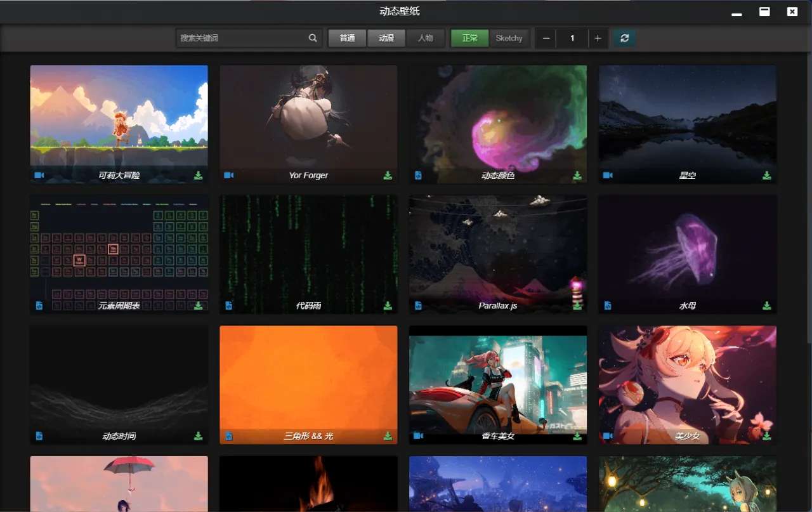The image size is (812, 512).
Task: Open the blue fantasy night thumbnail
Action: [498, 484]
